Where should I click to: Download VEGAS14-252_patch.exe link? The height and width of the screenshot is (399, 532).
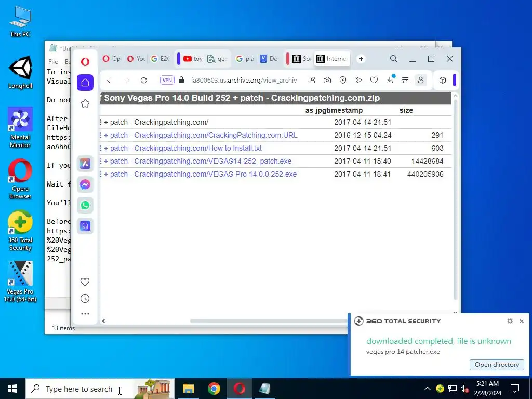[196, 161]
